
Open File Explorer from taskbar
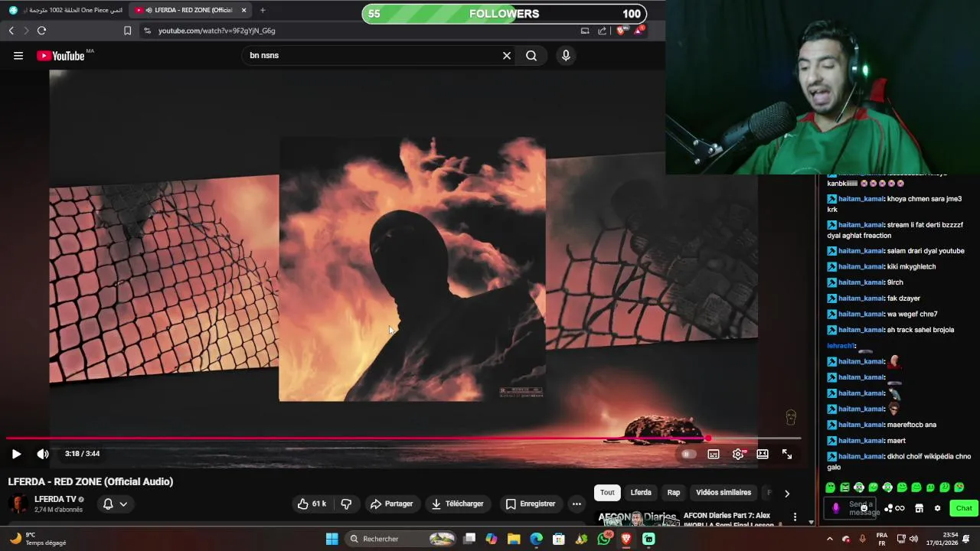(x=514, y=539)
